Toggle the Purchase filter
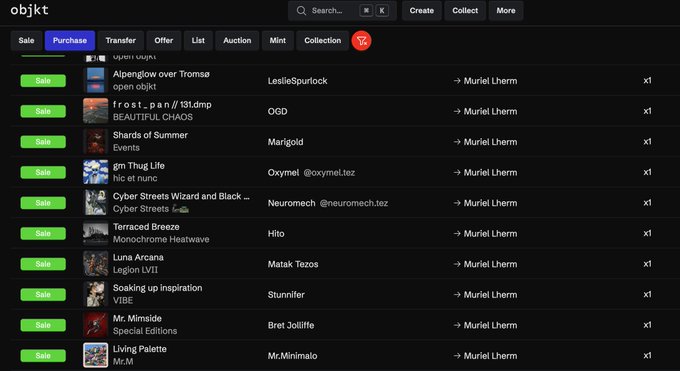 pyautogui.click(x=70, y=40)
